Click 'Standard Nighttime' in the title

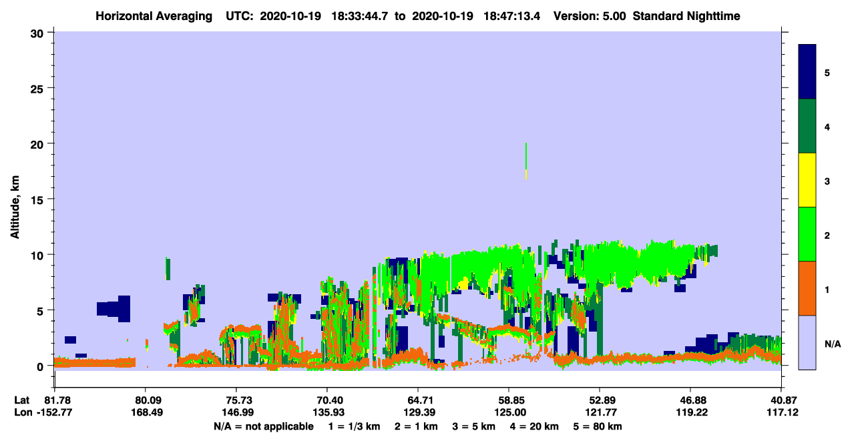coord(686,16)
